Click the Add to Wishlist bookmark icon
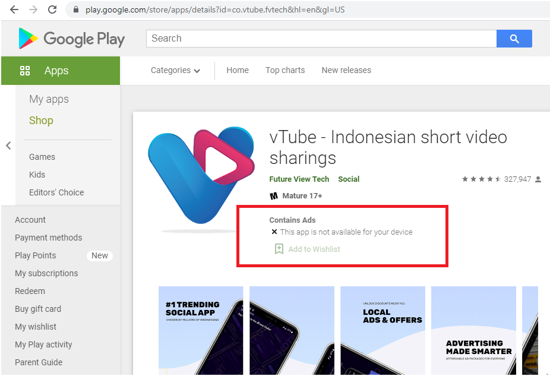 [x=279, y=249]
